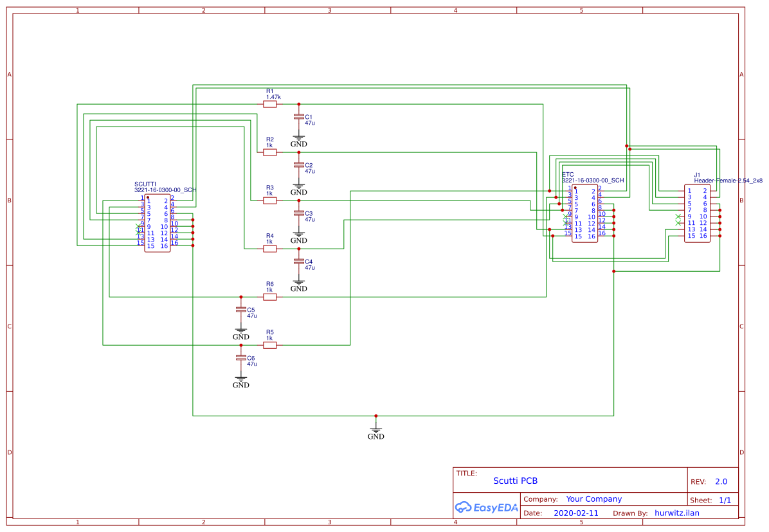The image size is (769, 532).
Task: Click the Date 2020-02-11 field
Action: 576,513
